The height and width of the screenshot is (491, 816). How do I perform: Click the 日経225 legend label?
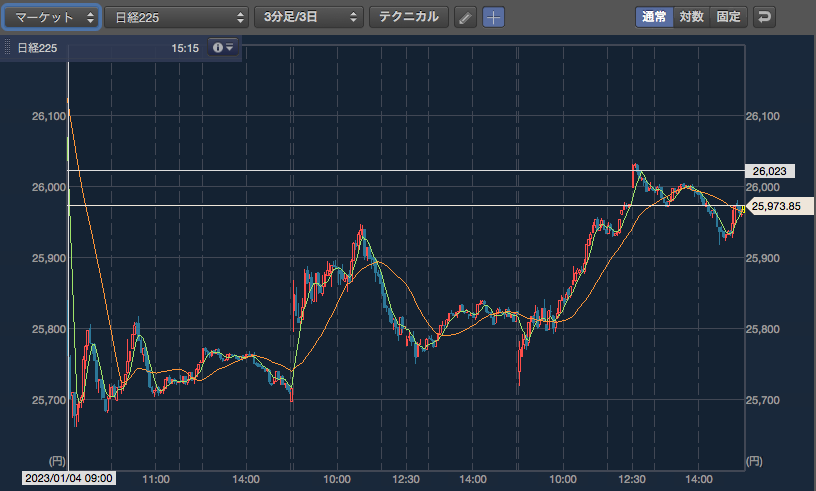[37, 48]
